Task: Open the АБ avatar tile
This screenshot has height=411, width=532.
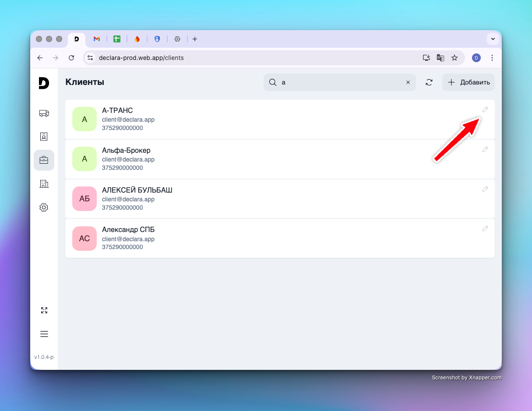Action: [x=85, y=199]
